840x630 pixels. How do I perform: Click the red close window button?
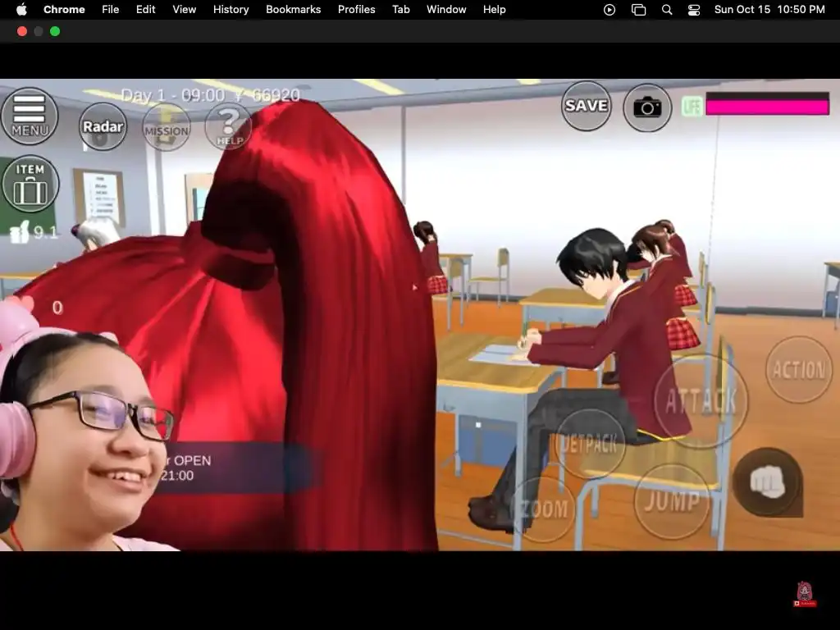coord(22,32)
